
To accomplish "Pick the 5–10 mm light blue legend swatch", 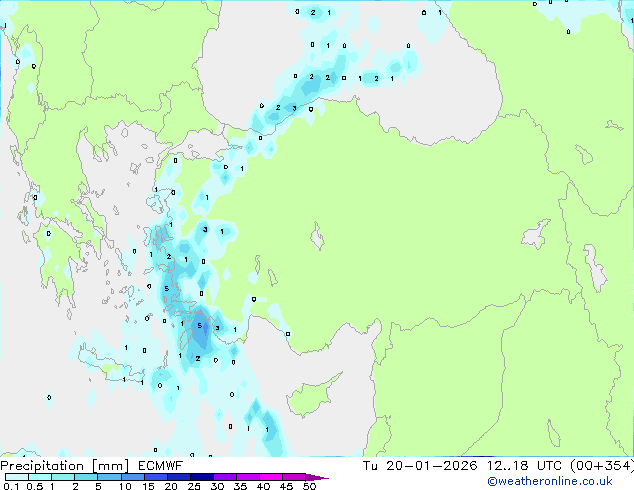I will [x=109, y=477].
